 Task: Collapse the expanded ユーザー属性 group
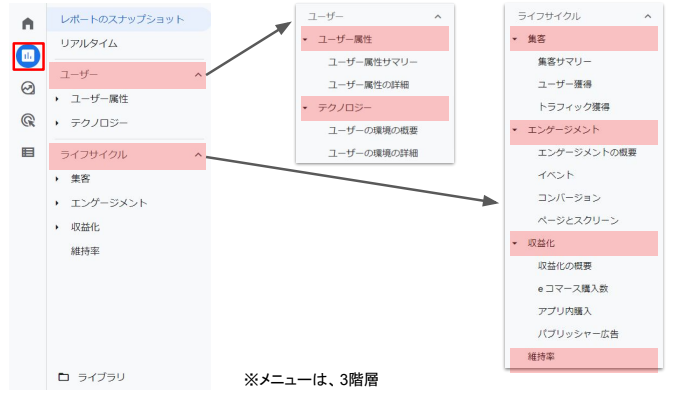click(x=374, y=39)
